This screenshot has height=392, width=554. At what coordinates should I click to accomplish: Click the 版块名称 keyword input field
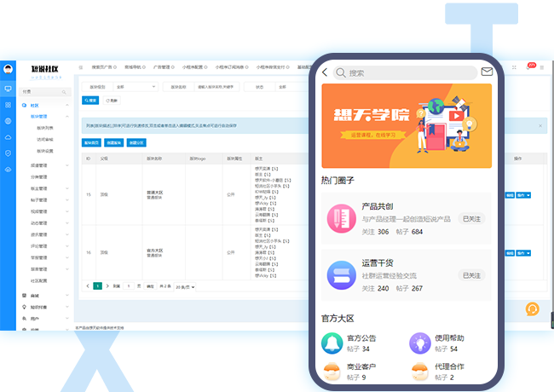pyautogui.click(x=217, y=87)
